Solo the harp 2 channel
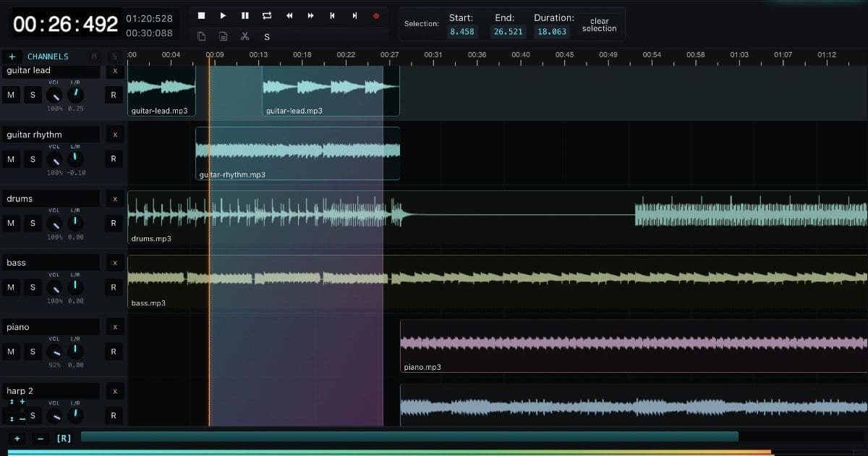The width and height of the screenshot is (868, 456). point(33,415)
